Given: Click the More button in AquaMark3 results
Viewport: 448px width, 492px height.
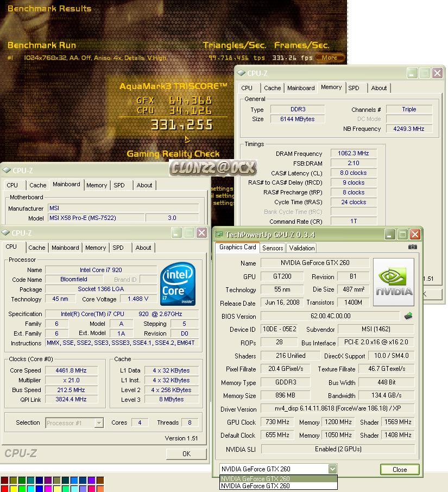Looking at the screenshot, I should [330, 58].
